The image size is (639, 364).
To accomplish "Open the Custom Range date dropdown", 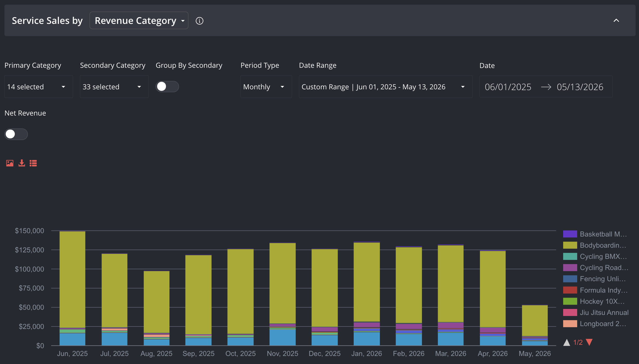I will [x=386, y=87].
